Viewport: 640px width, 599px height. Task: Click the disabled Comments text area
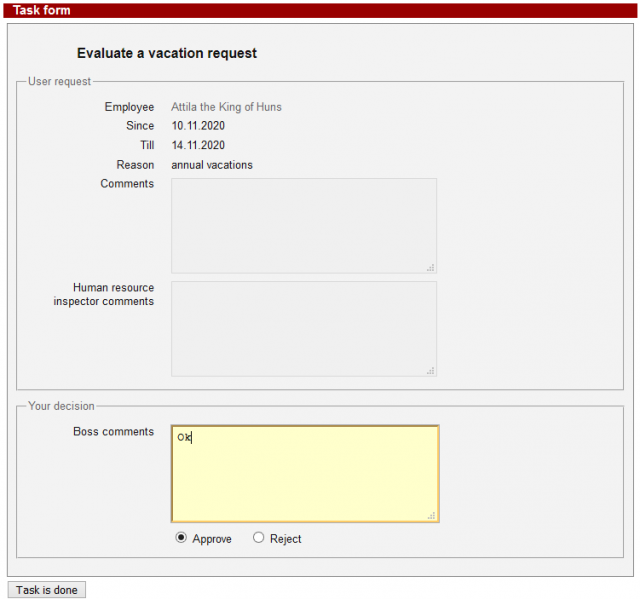[x=303, y=225]
